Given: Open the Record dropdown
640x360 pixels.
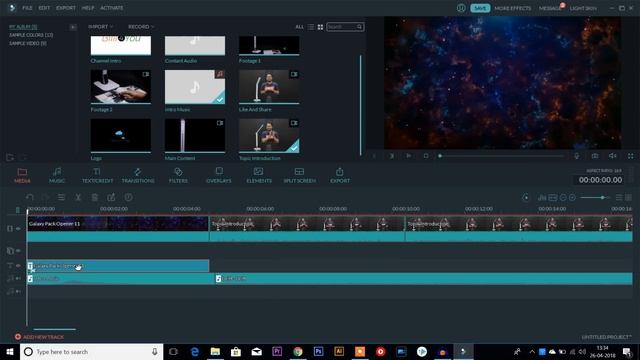Looking at the screenshot, I should pos(141,27).
